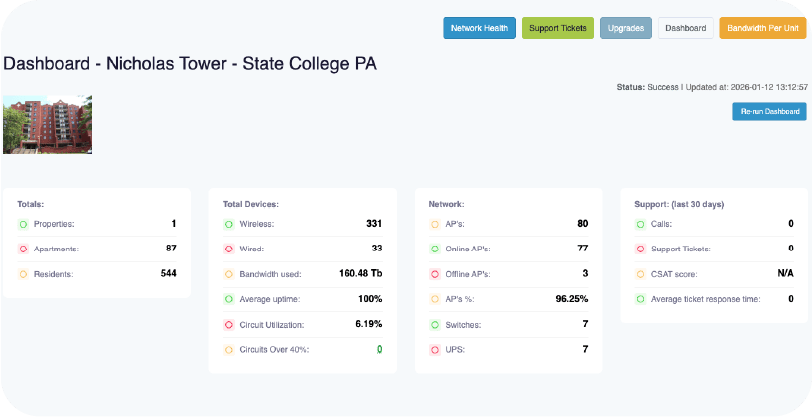The height and width of the screenshot is (417, 812).
Task: Click the green status icon beside Wireless
Action: point(229,224)
